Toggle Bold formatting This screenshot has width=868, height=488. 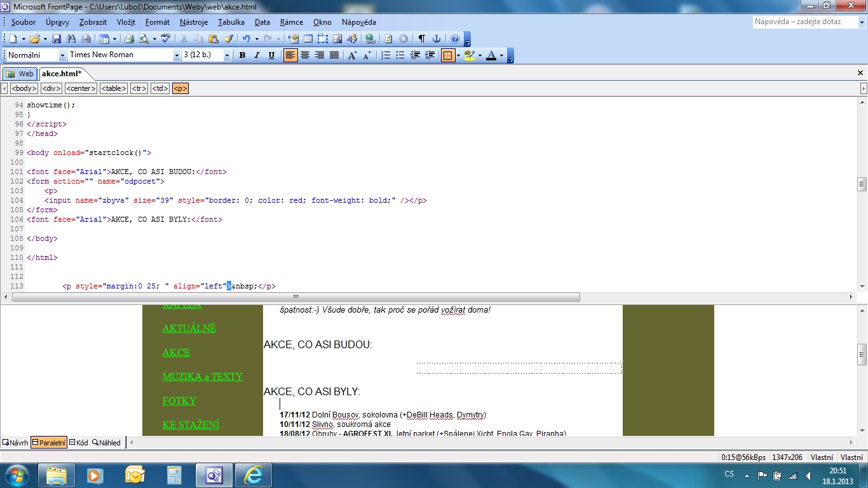242,55
